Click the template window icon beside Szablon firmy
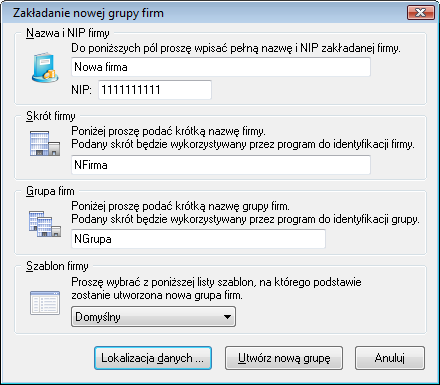This screenshot has height=385, width=440. click(45, 303)
